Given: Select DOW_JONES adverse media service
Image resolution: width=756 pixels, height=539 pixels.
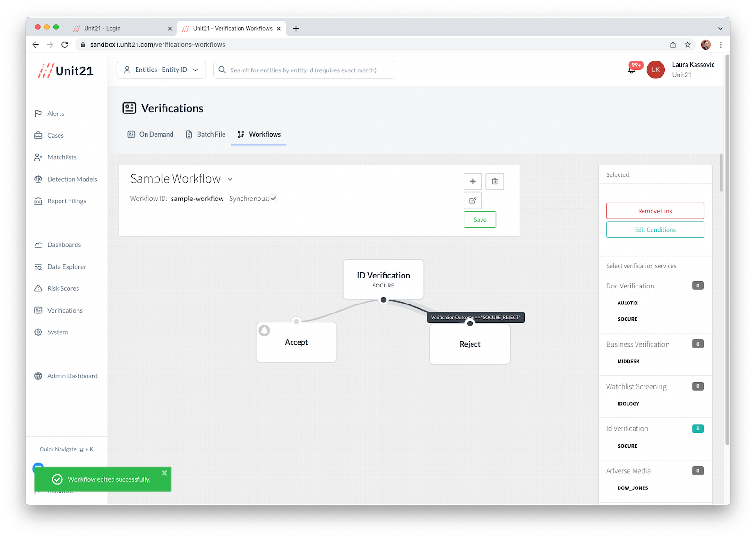Looking at the screenshot, I should [633, 488].
